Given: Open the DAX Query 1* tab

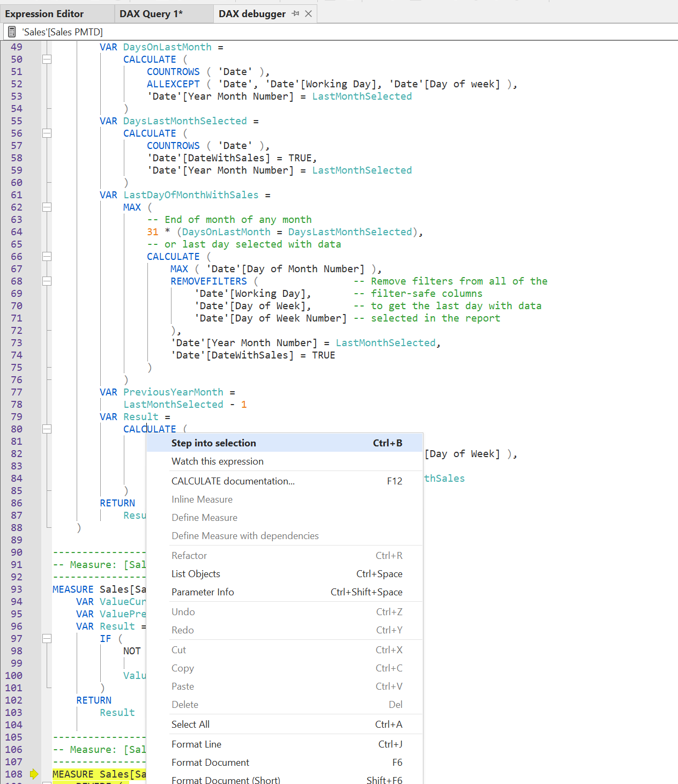Looking at the screenshot, I should click(x=151, y=14).
